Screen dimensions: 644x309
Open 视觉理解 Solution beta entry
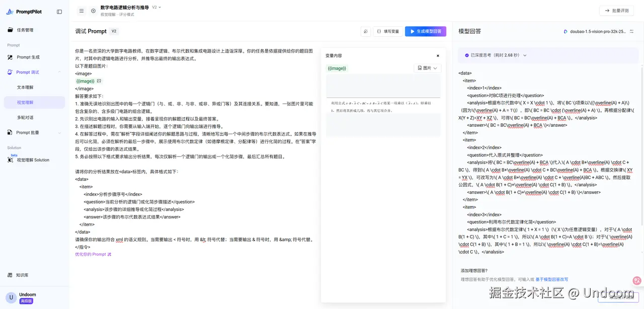(x=34, y=160)
